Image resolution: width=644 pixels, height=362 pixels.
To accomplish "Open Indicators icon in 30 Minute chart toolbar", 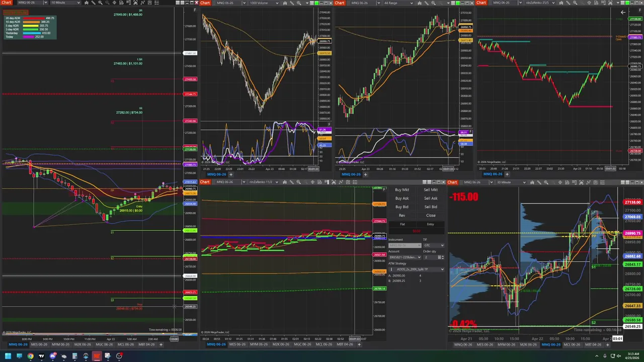I will pyautogui.click(x=588, y=182).
